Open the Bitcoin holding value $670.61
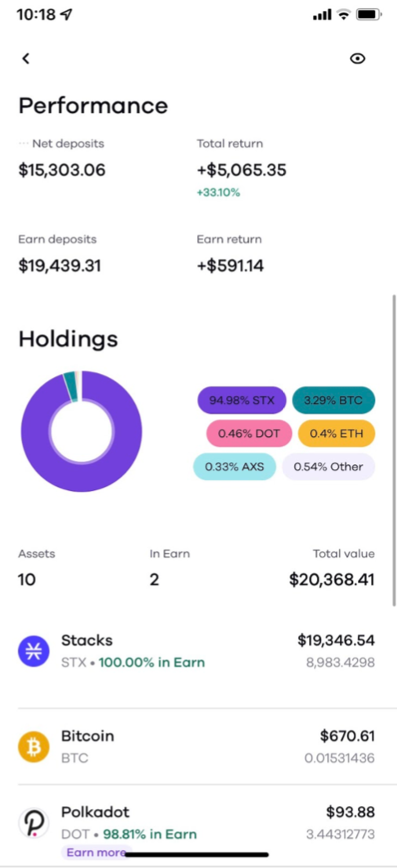Screen dimensions: 397x868 (348, 736)
